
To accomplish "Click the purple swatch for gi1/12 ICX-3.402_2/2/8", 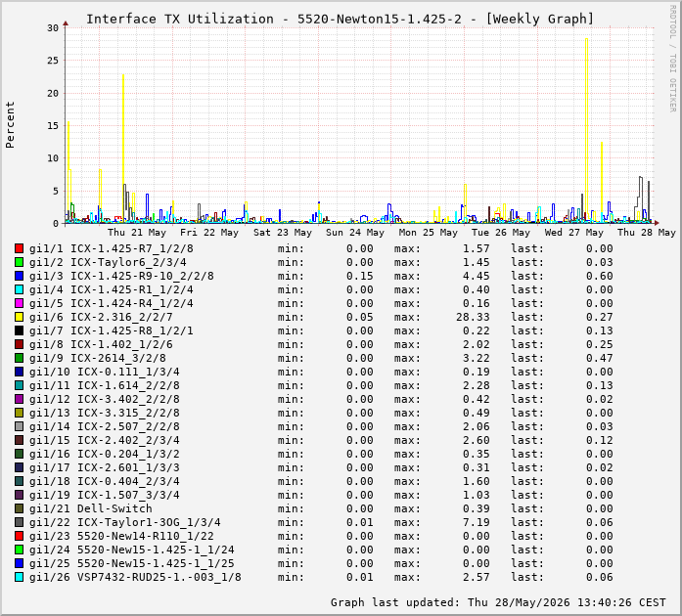I will [x=19, y=399].
